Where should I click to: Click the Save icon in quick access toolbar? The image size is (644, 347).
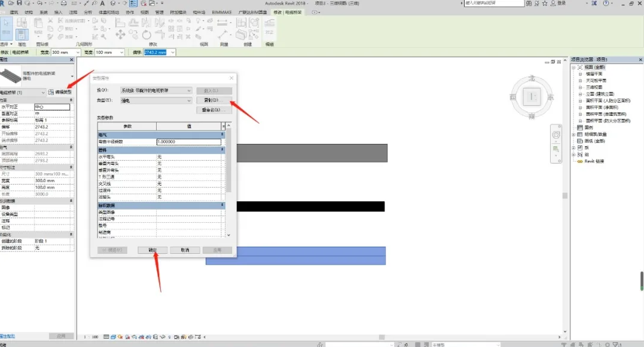(19, 3)
